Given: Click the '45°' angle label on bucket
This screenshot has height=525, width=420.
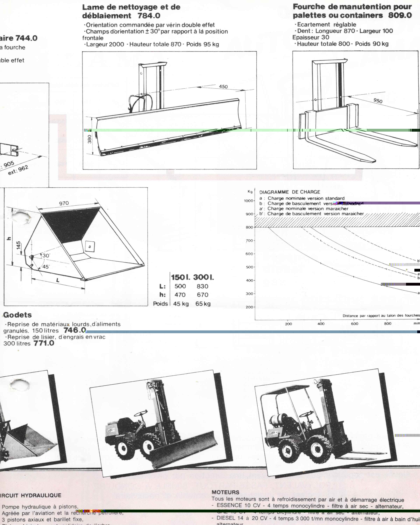Looking at the screenshot, I should point(46,267).
